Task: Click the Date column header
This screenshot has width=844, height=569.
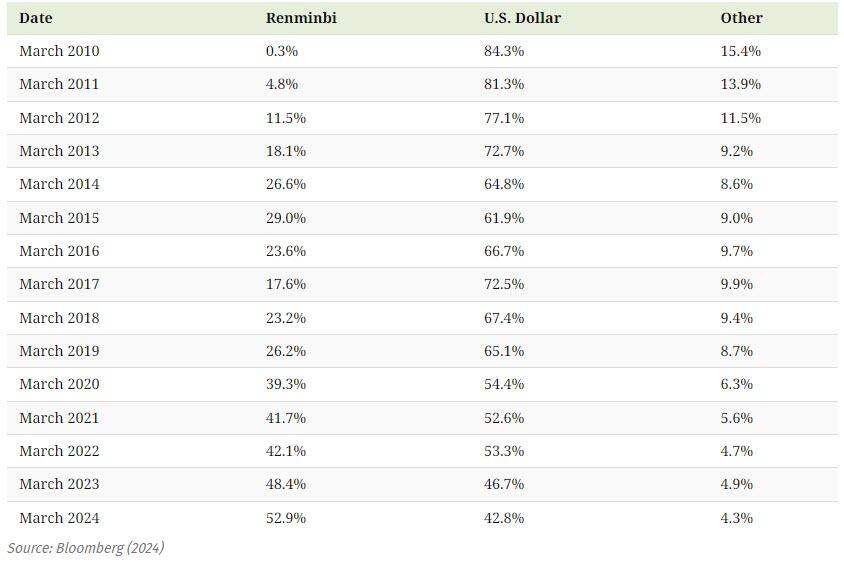Action: pos(36,18)
